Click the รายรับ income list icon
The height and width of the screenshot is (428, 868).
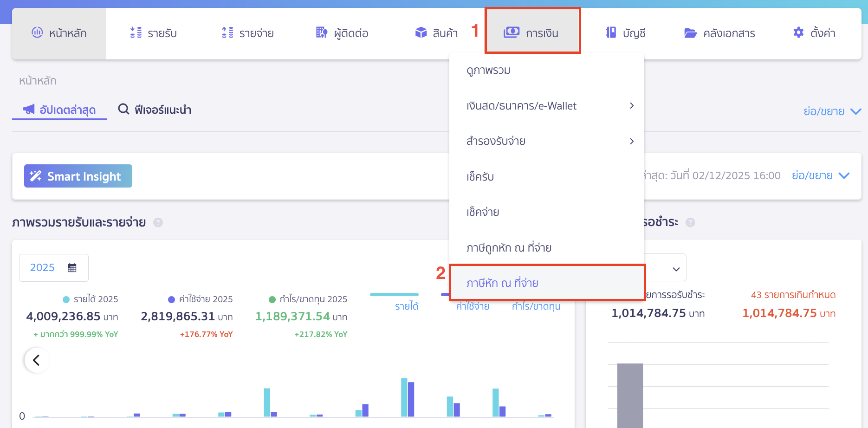tap(136, 32)
